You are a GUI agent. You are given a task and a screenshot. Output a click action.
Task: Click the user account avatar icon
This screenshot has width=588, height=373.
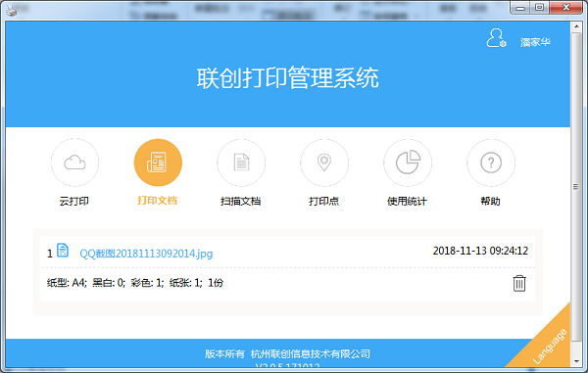coord(496,38)
